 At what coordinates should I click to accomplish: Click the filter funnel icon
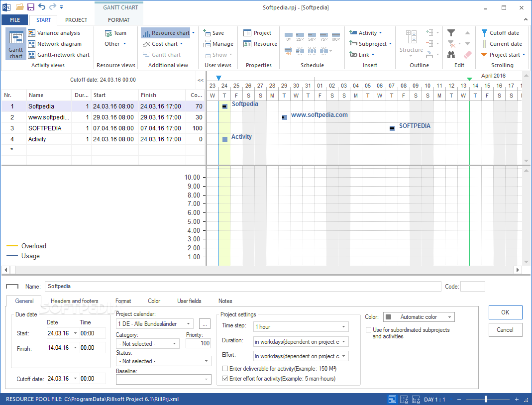pyautogui.click(x=451, y=33)
